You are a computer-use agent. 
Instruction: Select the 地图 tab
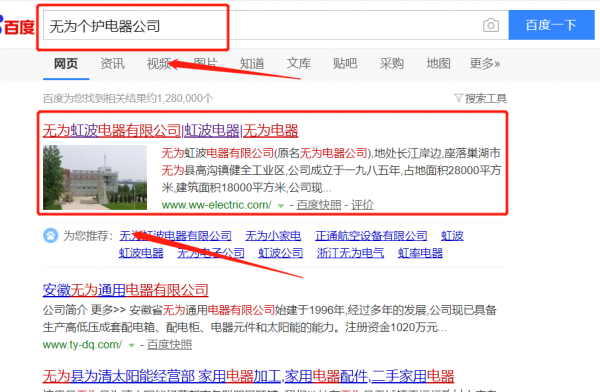pyautogui.click(x=439, y=64)
